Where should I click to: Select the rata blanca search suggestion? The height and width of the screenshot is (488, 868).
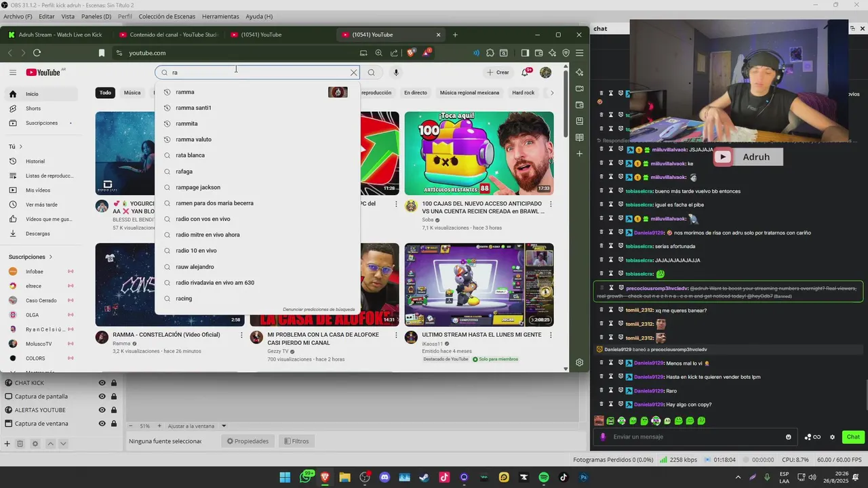(258, 155)
